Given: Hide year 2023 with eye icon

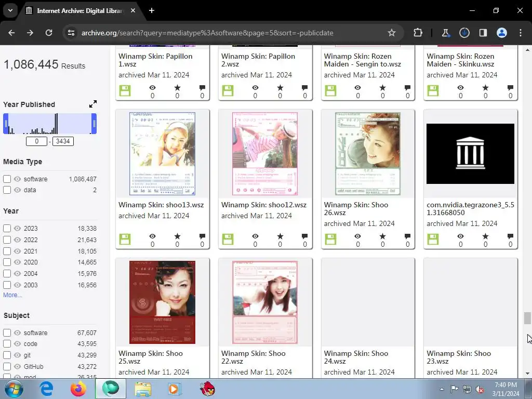Looking at the screenshot, I should pyautogui.click(x=18, y=229).
